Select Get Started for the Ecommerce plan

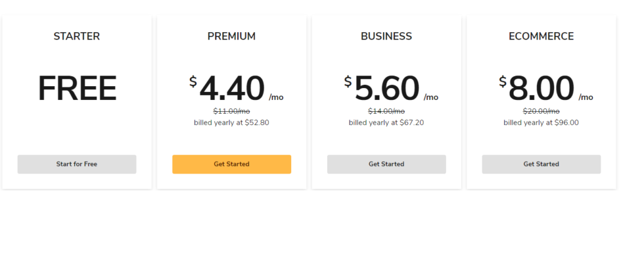coord(541,164)
